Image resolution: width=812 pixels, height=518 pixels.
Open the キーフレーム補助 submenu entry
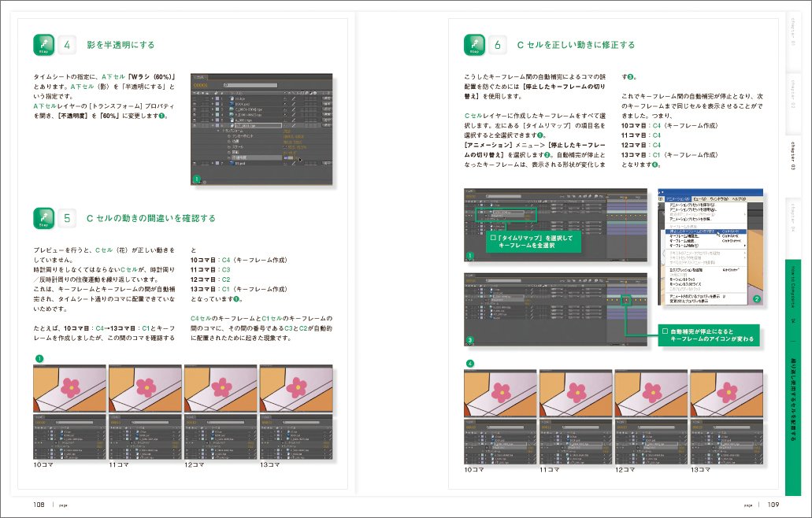coord(706,246)
